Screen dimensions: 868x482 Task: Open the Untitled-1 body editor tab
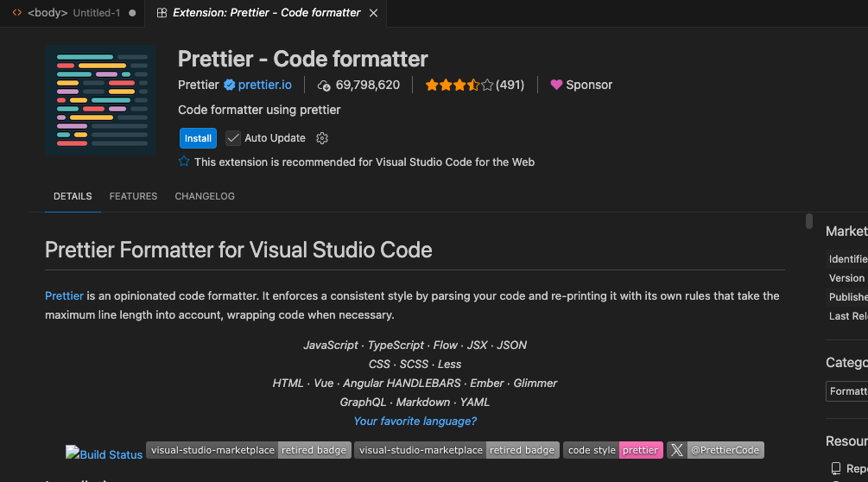(73, 13)
